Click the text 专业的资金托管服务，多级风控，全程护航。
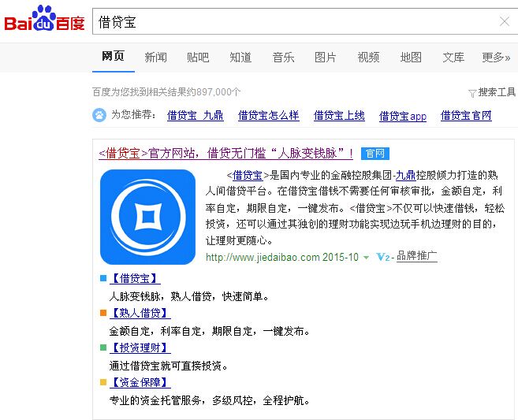 210,400
